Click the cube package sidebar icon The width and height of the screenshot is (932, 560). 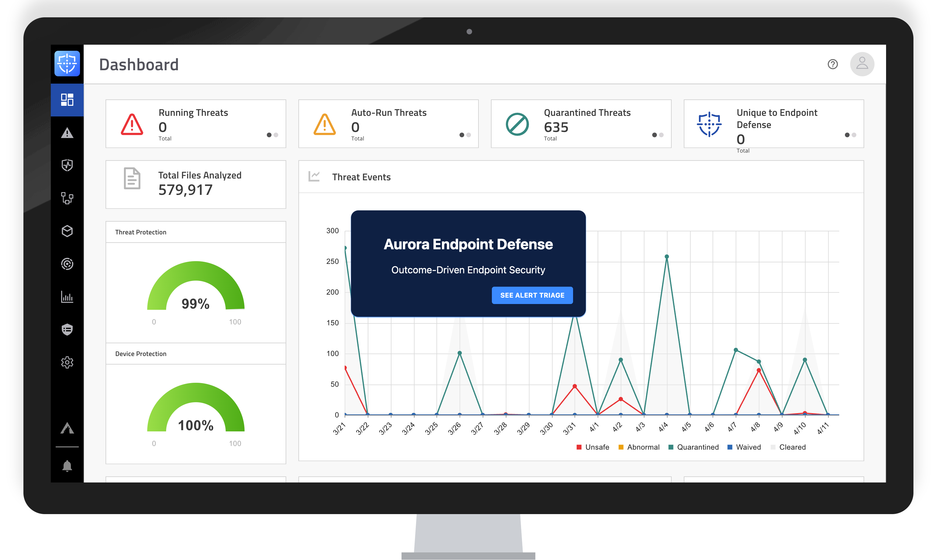pyautogui.click(x=67, y=231)
